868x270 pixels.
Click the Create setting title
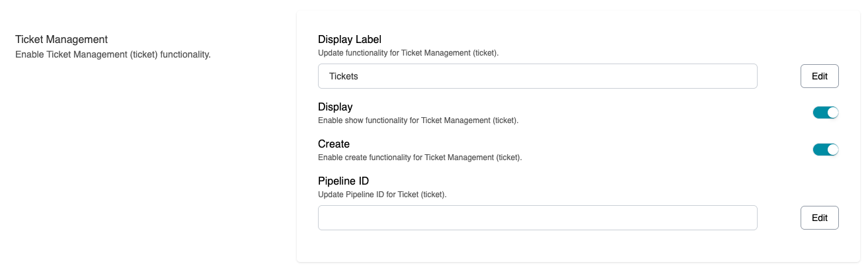334,144
